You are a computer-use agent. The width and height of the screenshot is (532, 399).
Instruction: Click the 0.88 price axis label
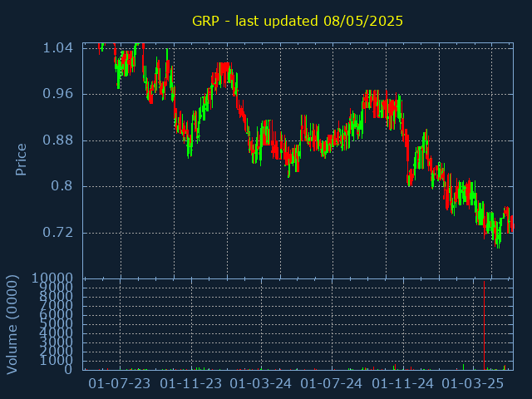click(57, 140)
